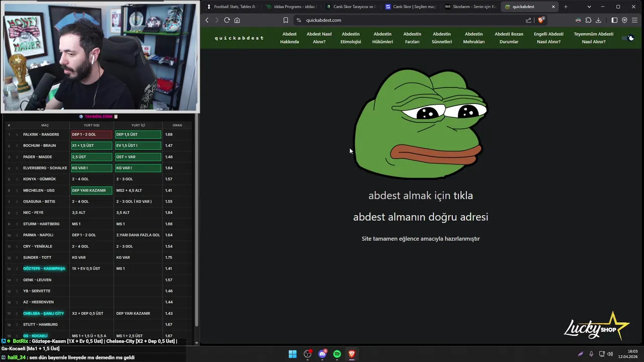Expand the tab search dropdown arrow
Viewport: 644px width, 362px height.
pos(589,7)
